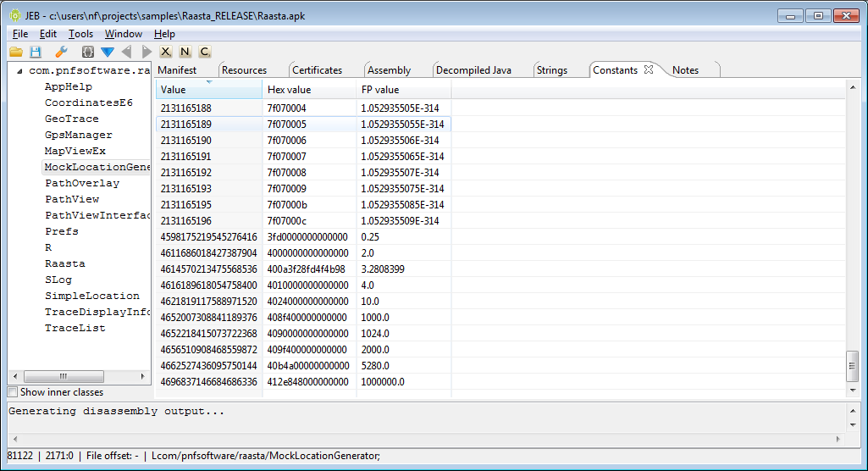Select the SLog class

58,280
